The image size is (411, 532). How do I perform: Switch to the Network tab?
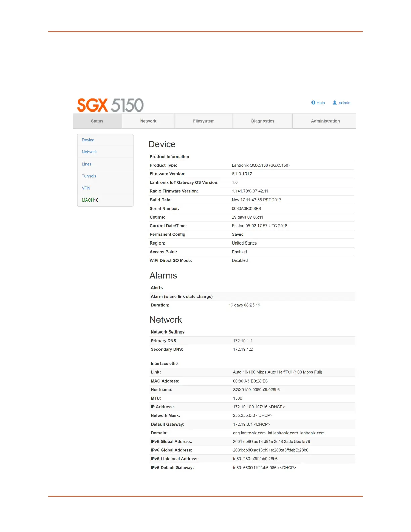point(148,121)
